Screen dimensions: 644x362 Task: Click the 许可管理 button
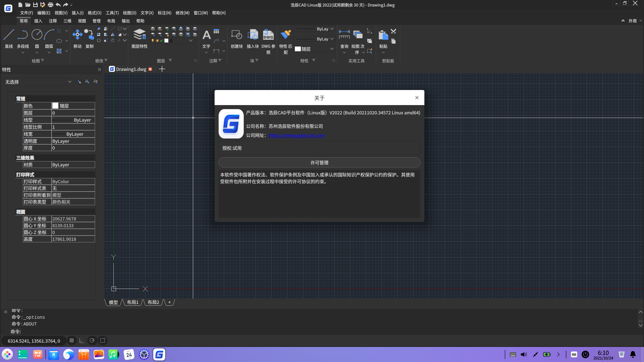coord(319,163)
